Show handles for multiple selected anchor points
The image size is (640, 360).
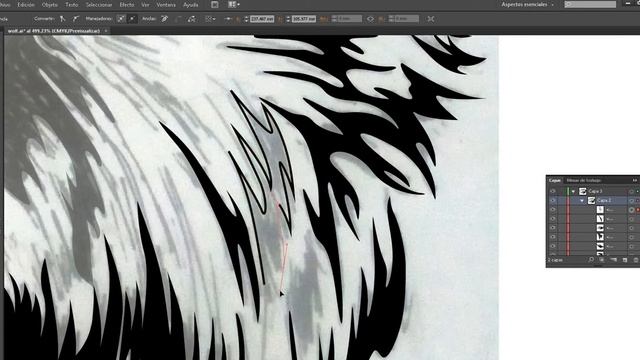click(121, 19)
